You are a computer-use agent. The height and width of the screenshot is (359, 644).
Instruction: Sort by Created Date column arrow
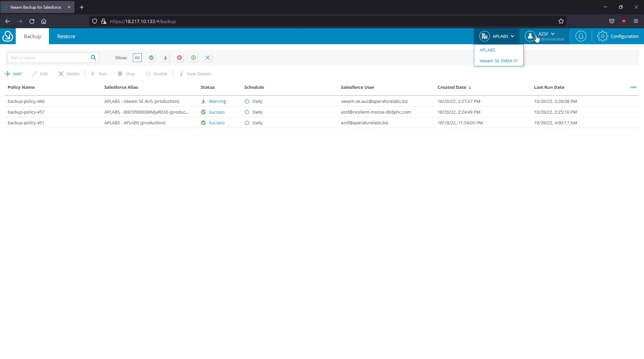click(470, 87)
